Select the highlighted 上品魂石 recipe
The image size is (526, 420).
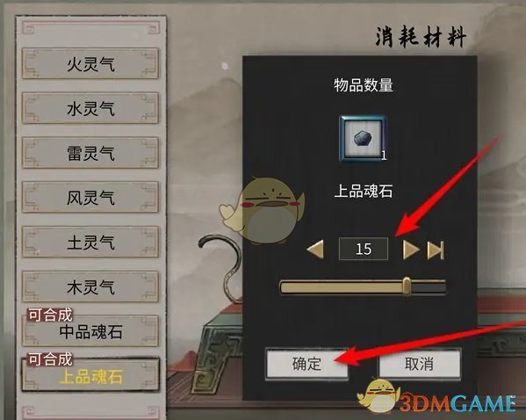coord(90,375)
